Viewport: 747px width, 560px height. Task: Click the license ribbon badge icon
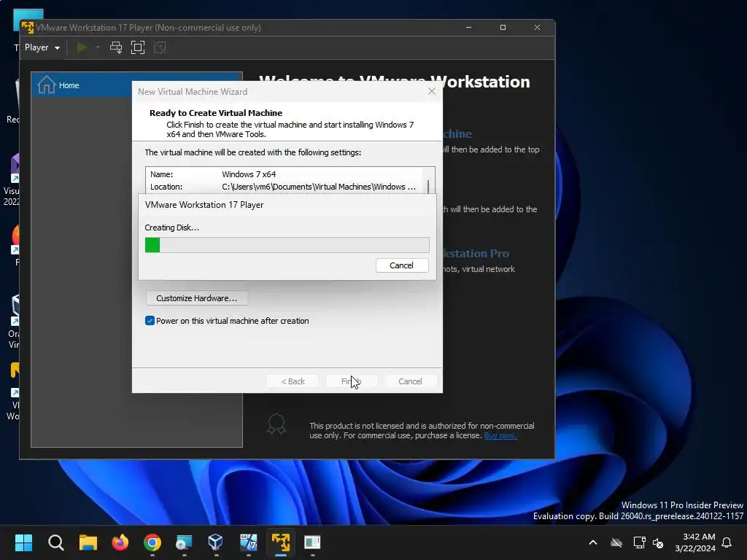pos(276,424)
